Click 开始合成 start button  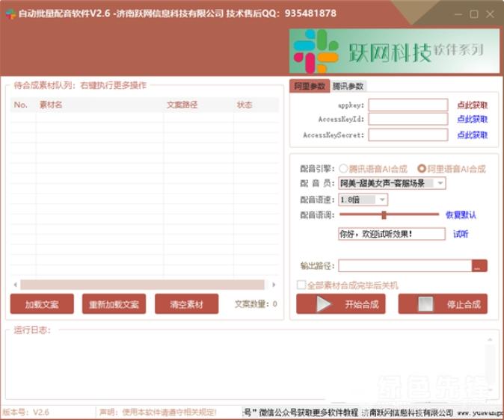(341, 303)
